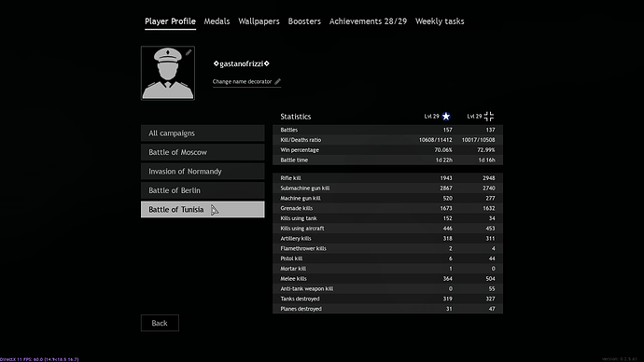This screenshot has height=362, width=644.
Task: Click the Pistol kill label
Action: (291, 258)
